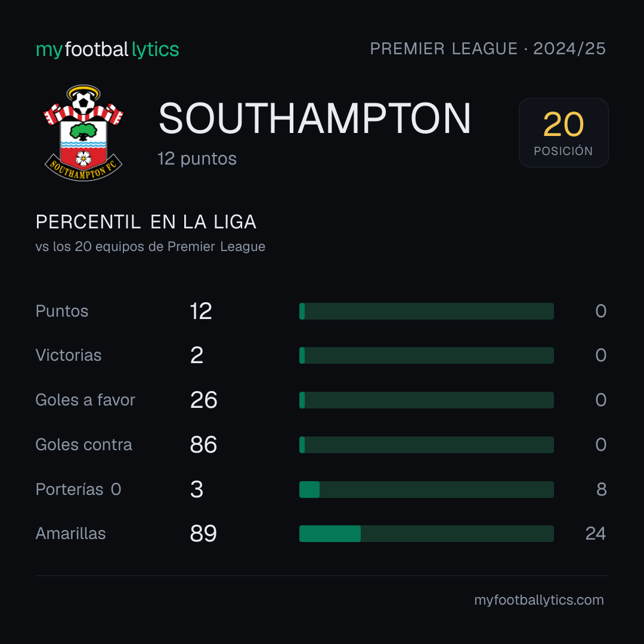This screenshot has width=644, height=644.
Task: Click the Goles a favor percentile bar
Action: pyautogui.click(x=426, y=400)
